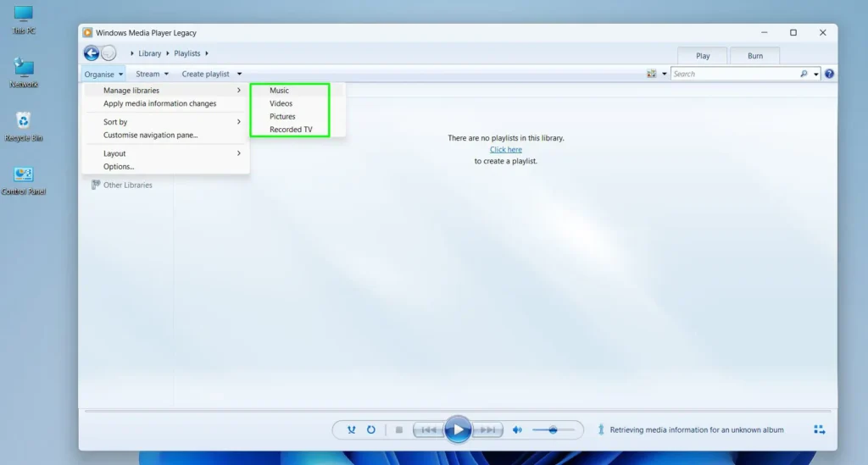Select Recycle Bin desktop icon
Screen dimensions: 868x465
click(x=23, y=126)
